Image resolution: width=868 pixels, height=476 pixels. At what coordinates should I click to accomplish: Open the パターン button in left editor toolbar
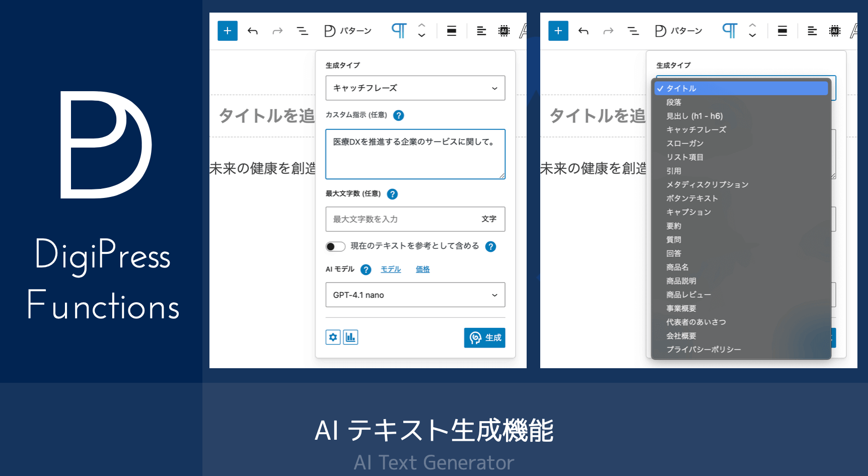[348, 31]
